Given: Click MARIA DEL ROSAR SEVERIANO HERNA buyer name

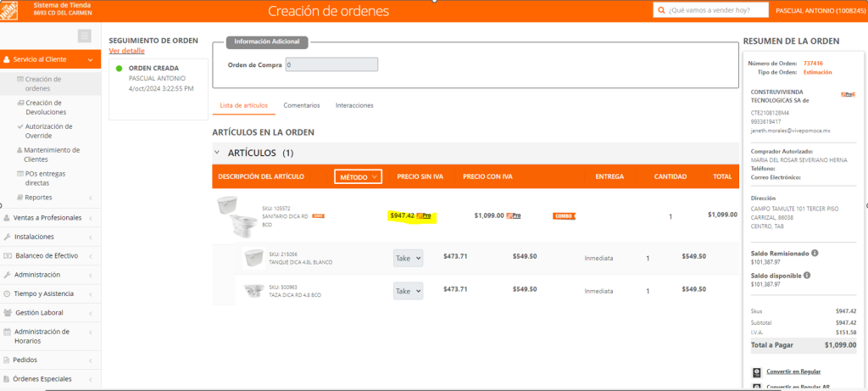Looking at the screenshot, I should pos(798,160).
